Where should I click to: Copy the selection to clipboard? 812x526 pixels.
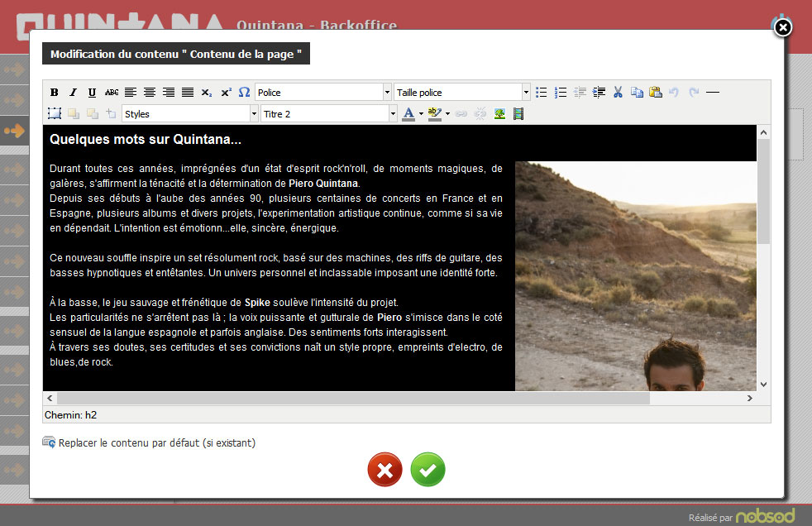(x=637, y=92)
